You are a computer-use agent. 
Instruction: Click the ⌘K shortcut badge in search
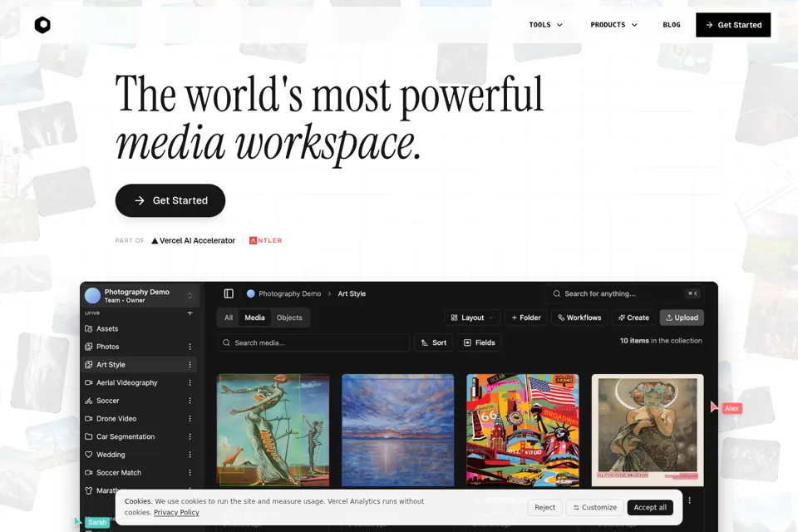692,293
